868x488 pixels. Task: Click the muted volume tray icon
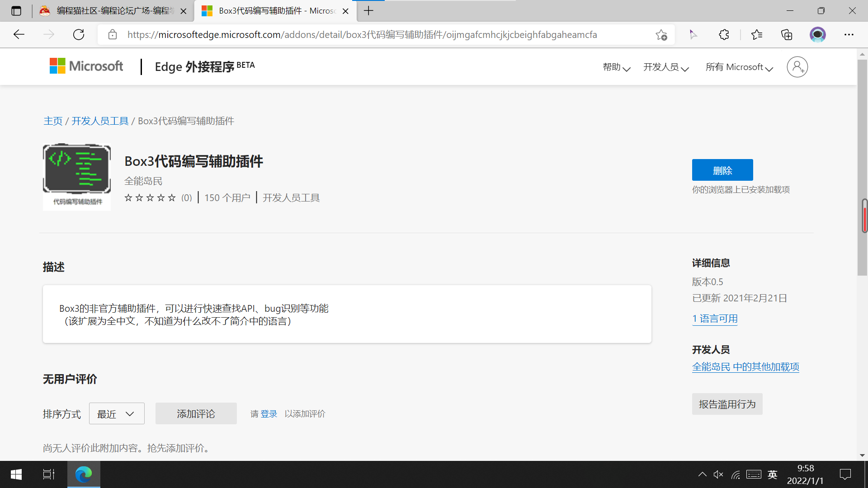point(718,474)
